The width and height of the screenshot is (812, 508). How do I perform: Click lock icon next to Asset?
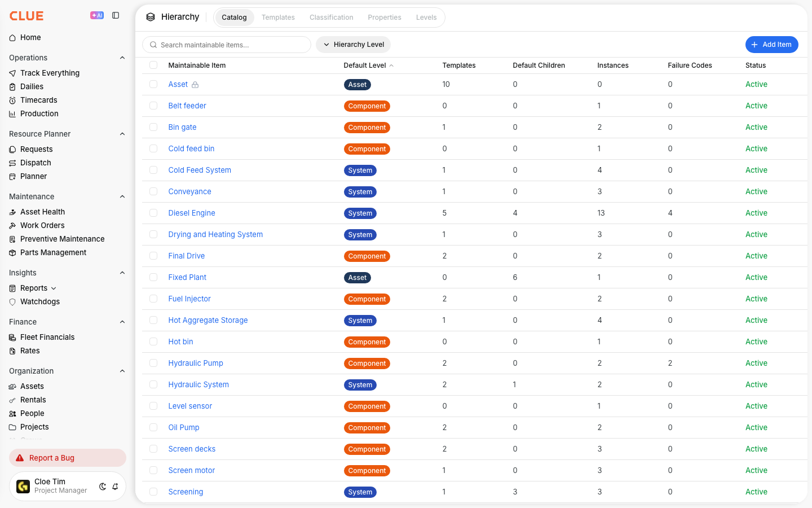(195, 85)
